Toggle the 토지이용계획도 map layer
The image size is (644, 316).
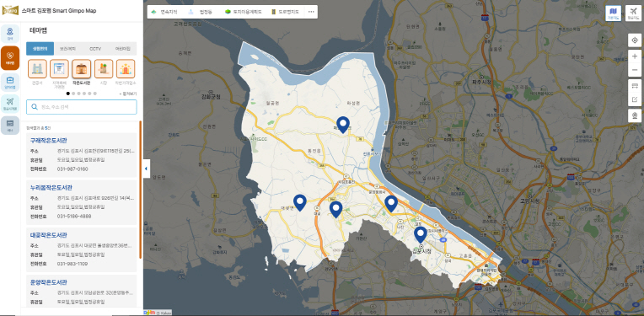243,12
